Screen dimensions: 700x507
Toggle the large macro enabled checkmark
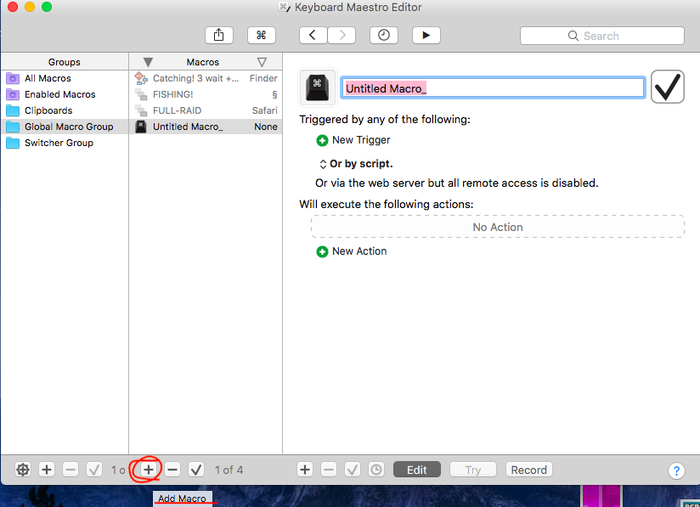[667, 87]
